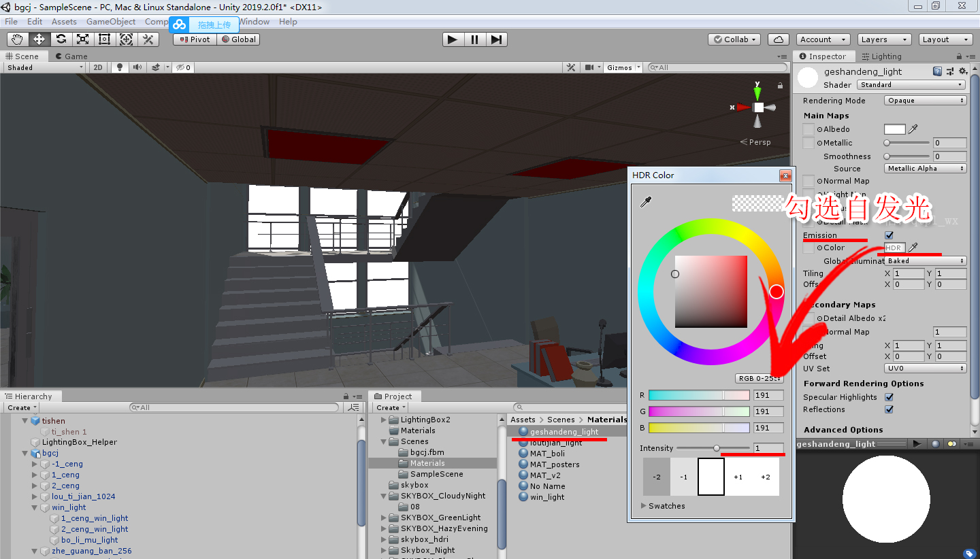Switch to the Lighting tab
Image resolution: width=980 pixels, height=559 pixels.
pyautogui.click(x=881, y=56)
